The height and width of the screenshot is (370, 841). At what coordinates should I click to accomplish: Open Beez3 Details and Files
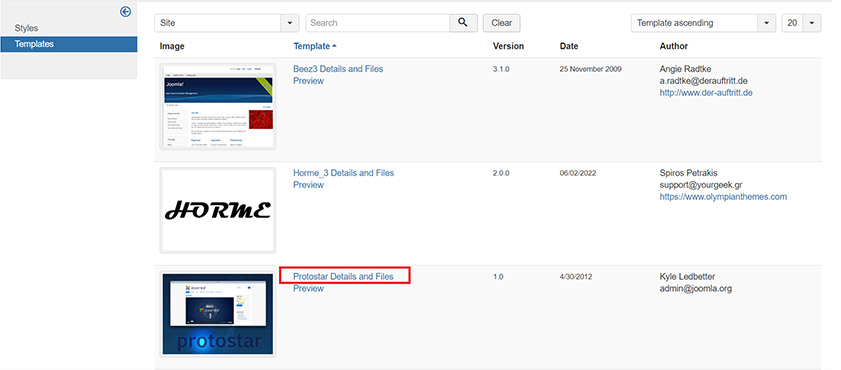tap(338, 69)
